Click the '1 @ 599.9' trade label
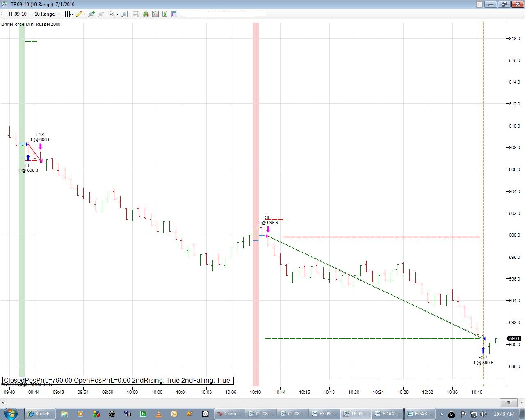 (x=268, y=222)
